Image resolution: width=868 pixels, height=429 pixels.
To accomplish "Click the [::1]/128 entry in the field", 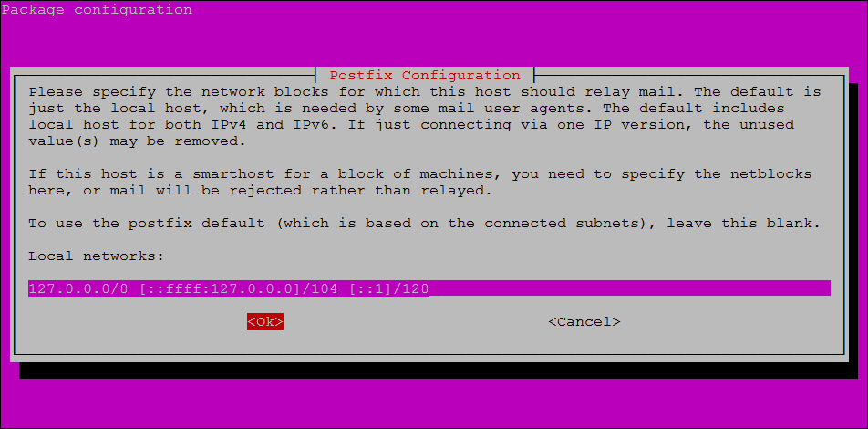I will [388, 288].
